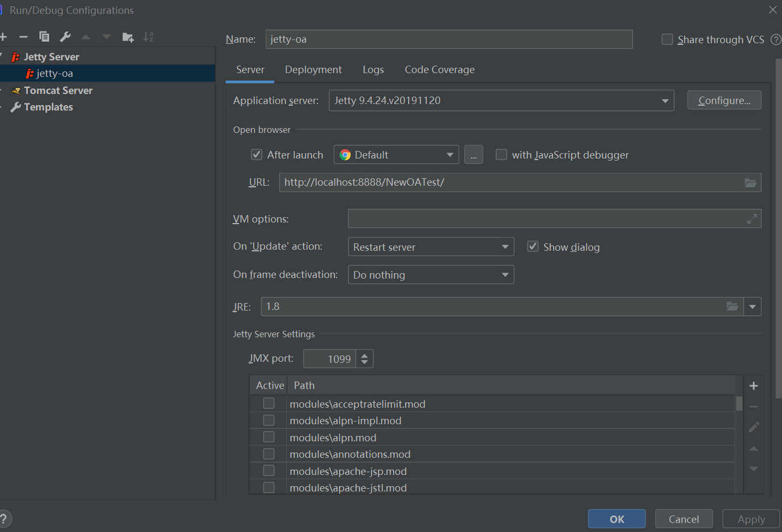Open browser Default dropdown
This screenshot has height=532, width=782.
click(x=396, y=155)
